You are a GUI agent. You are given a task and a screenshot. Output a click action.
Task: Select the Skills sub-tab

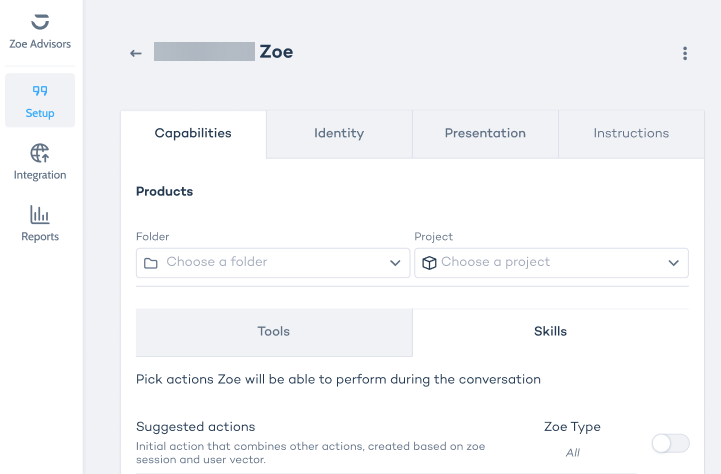click(x=550, y=331)
